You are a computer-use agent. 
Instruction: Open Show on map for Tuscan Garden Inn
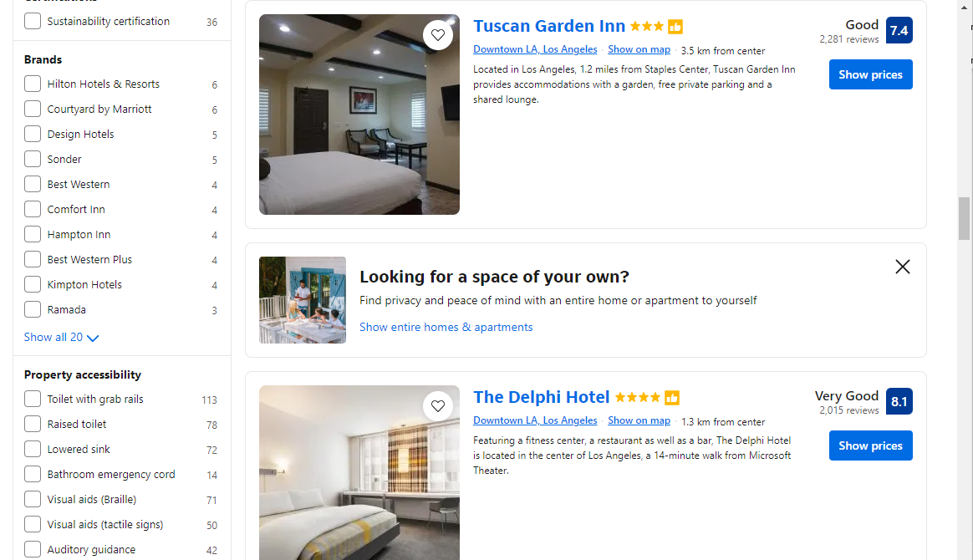tap(639, 49)
